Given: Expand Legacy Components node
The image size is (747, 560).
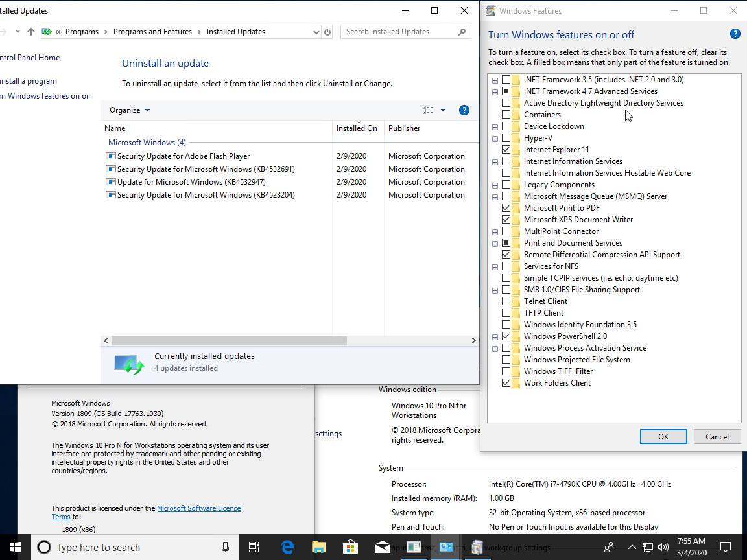Looking at the screenshot, I should 495,185.
